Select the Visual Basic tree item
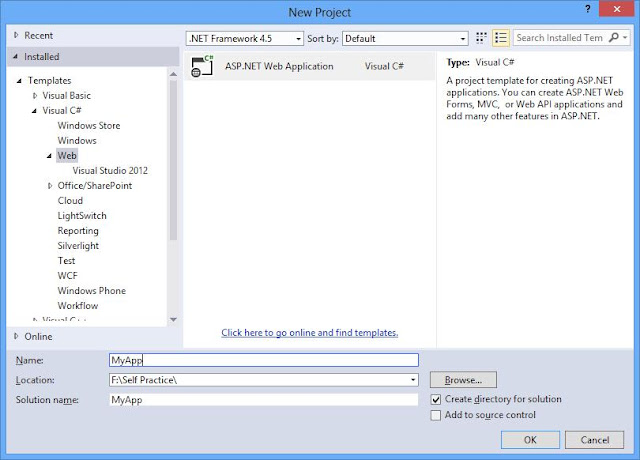The width and height of the screenshot is (640, 460). (x=67, y=96)
